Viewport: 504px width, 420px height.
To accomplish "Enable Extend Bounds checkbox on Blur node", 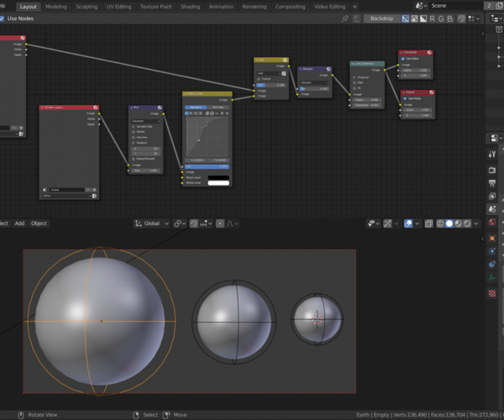I will tap(134, 159).
